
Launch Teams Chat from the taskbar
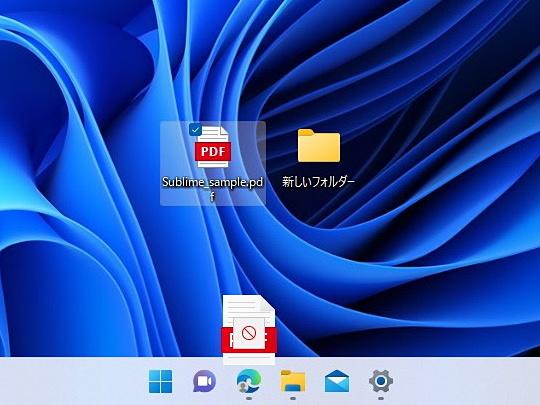[204, 381]
